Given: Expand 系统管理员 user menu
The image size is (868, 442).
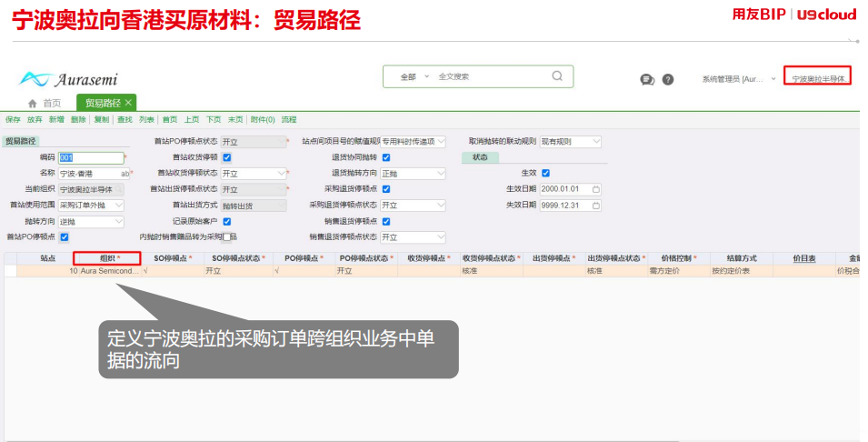Looking at the screenshot, I should pos(739,79).
